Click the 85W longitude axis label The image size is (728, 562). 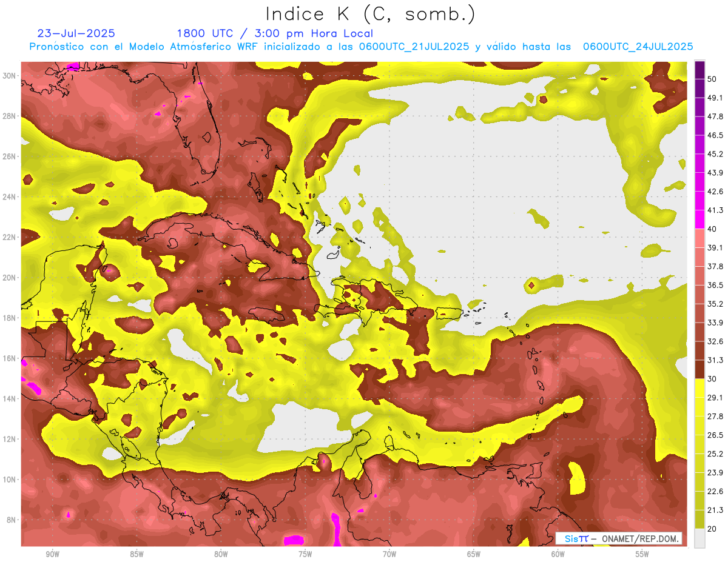[136, 554]
